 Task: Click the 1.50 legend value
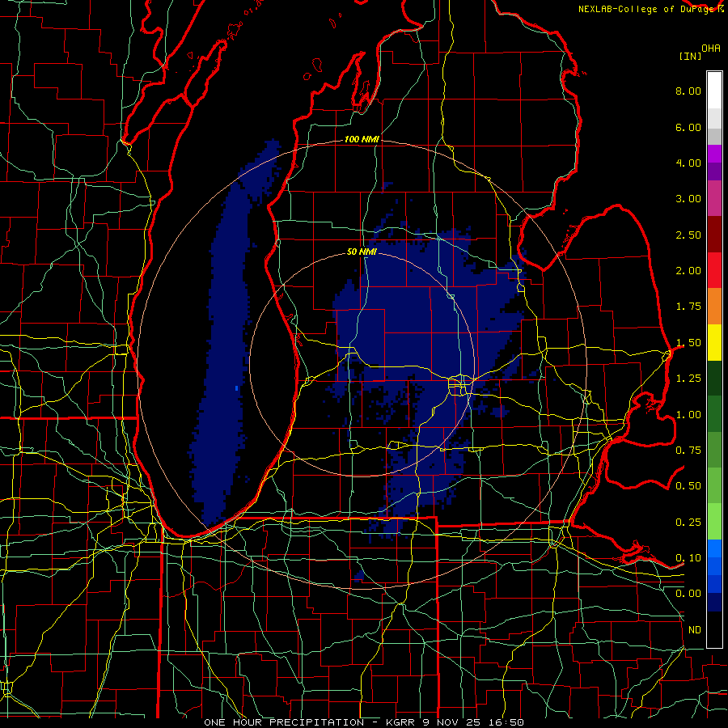[x=688, y=343]
